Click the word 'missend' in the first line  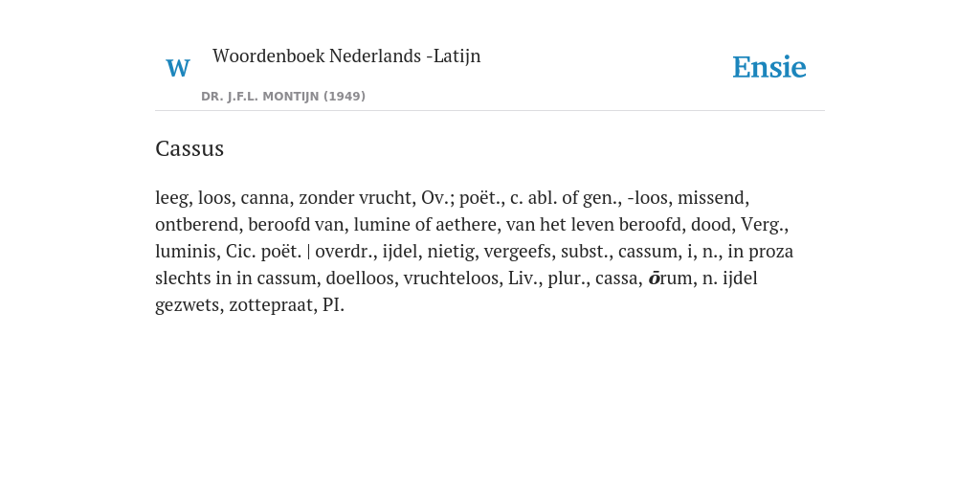(713, 198)
